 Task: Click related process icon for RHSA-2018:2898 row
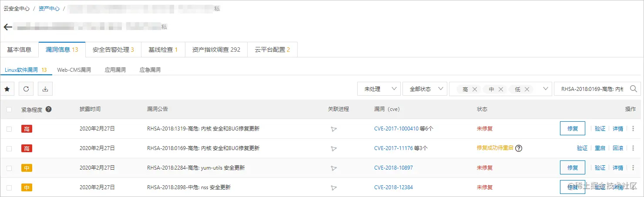pyautogui.click(x=334, y=188)
